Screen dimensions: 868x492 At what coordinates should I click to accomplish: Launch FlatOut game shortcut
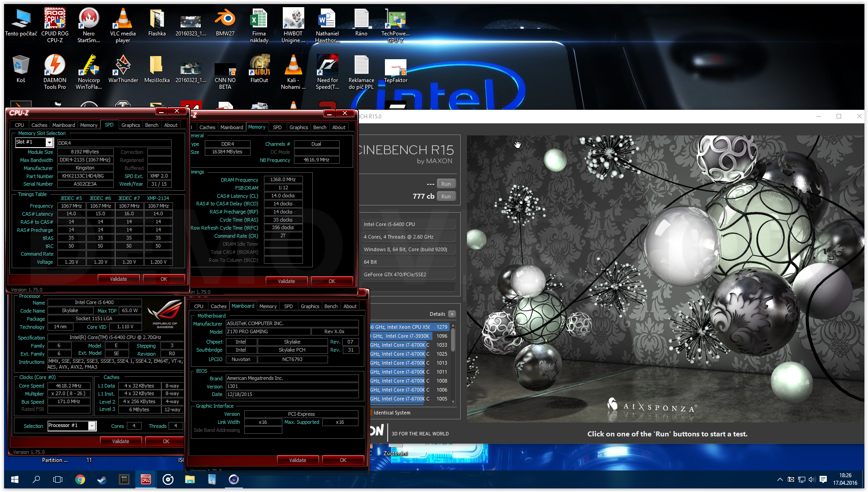click(x=259, y=69)
